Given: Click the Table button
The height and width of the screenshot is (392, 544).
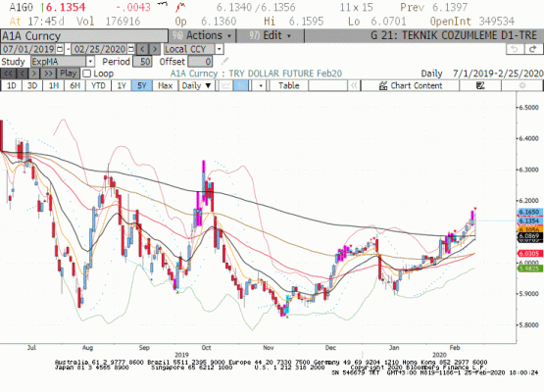Looking at the screenshot, I should [x=288, y=85].
